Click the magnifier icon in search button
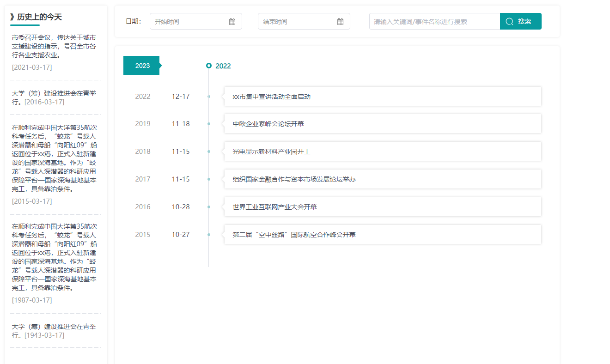 pos(509,21)
